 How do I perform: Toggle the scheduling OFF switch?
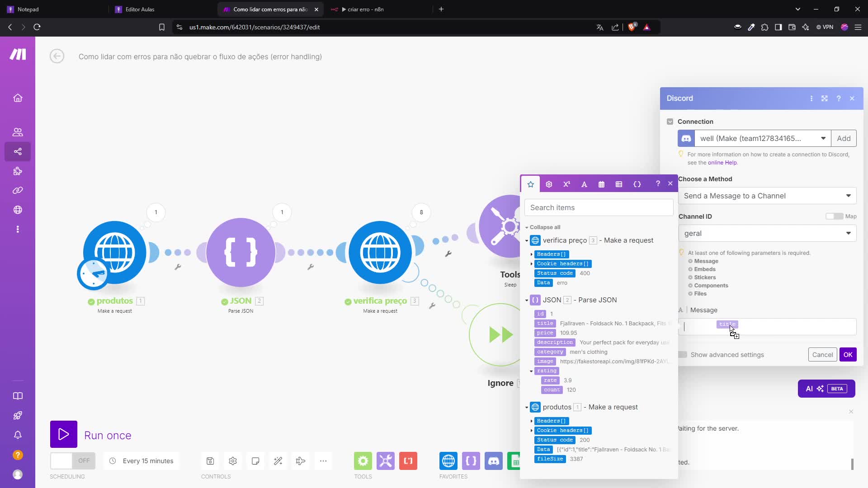tap(72, 460)
